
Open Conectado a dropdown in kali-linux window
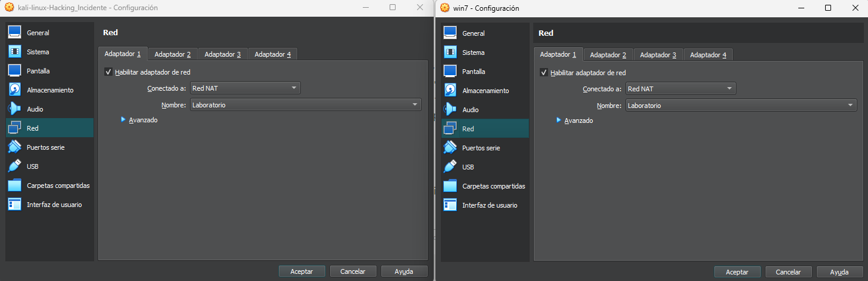pos(245,88)
